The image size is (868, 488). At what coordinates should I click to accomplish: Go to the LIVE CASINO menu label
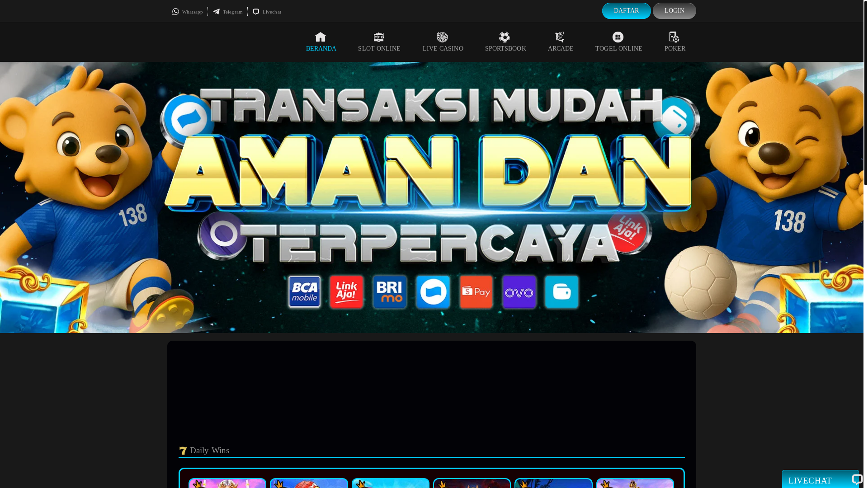pyautogui.click(x=443, y=49)
